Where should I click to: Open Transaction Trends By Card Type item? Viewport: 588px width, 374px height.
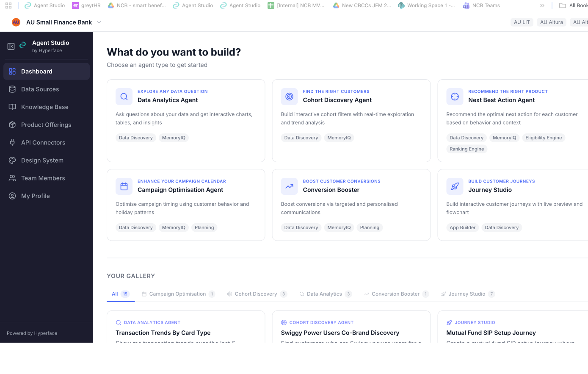pos(186,327)
